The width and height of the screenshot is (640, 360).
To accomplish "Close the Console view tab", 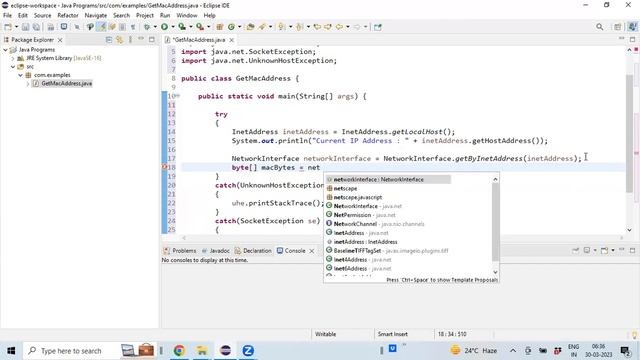I will point(311,251).
